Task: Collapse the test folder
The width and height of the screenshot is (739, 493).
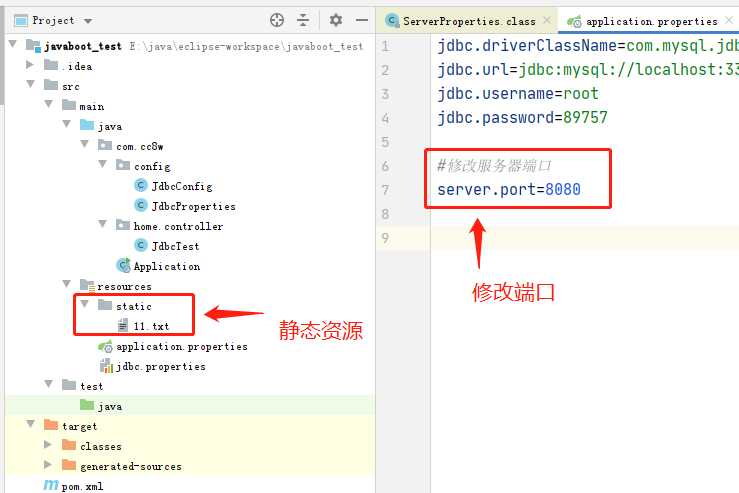Action: click(49, 384)
